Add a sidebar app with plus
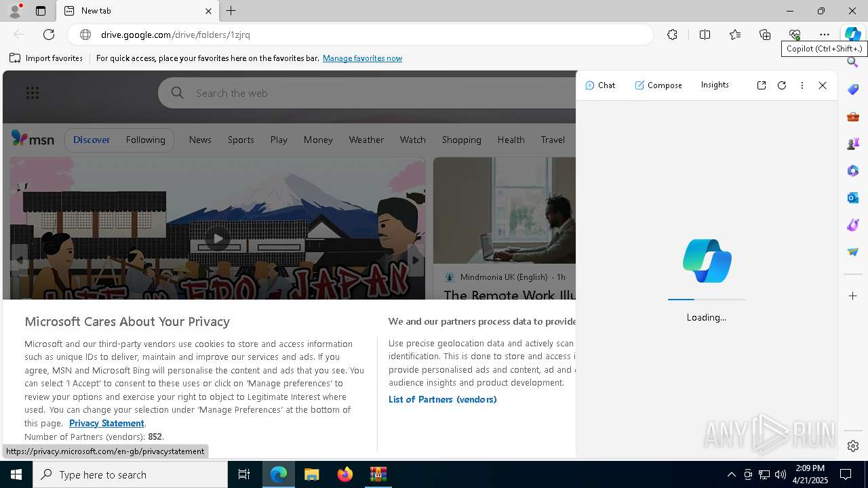Viewport: 868px width, 488px height. pos(853,296)
